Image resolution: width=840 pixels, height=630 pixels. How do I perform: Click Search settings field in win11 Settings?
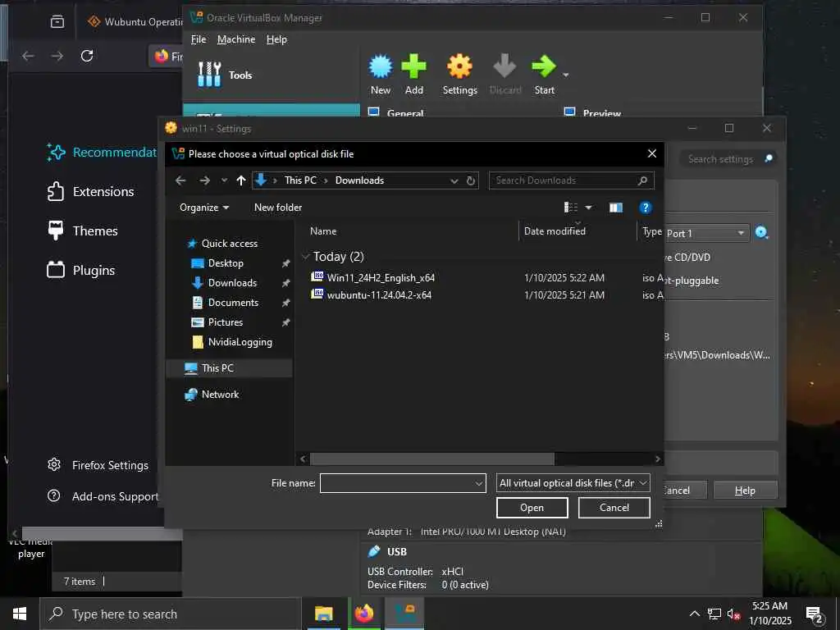pyautogui.click(x=720, y=159)
